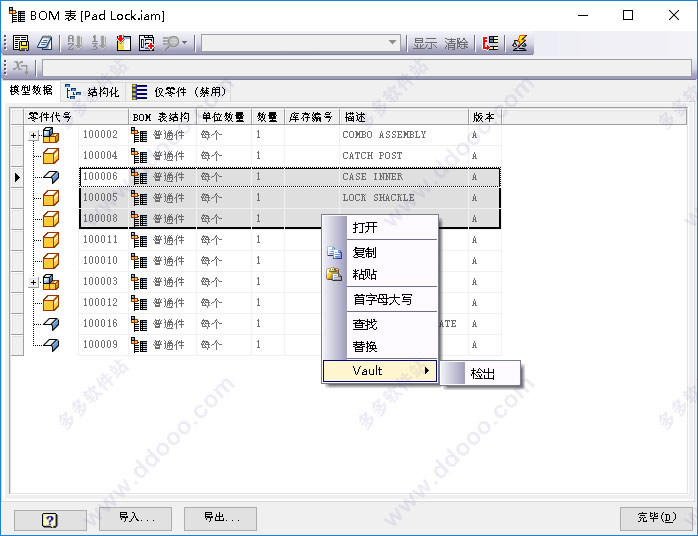Click the help question mark button

tap(50, 520)
